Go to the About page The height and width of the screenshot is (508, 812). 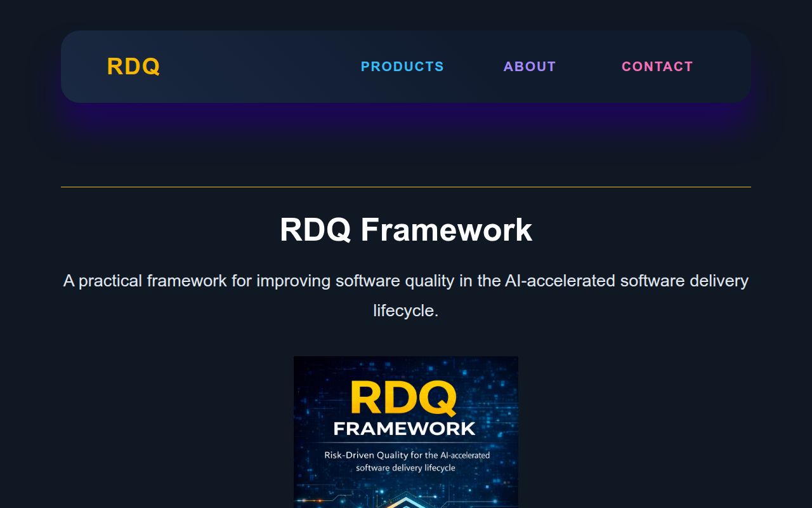(x=530, y=67)
